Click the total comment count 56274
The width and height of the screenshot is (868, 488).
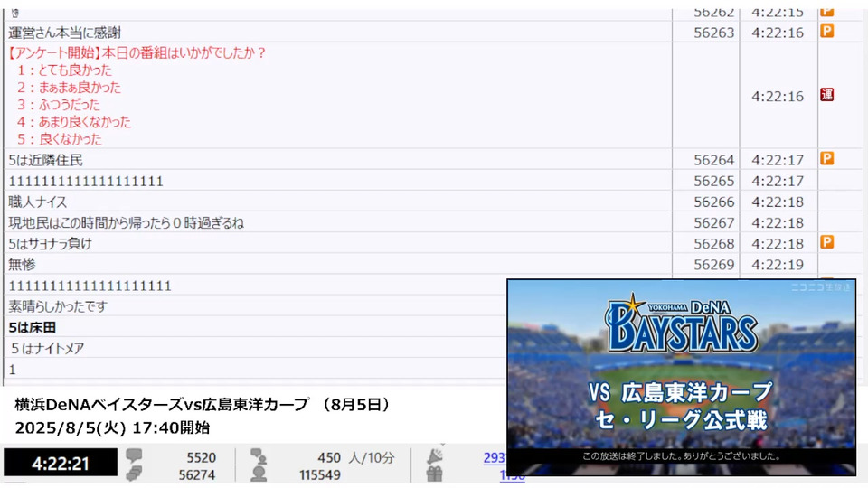[196, 474]
